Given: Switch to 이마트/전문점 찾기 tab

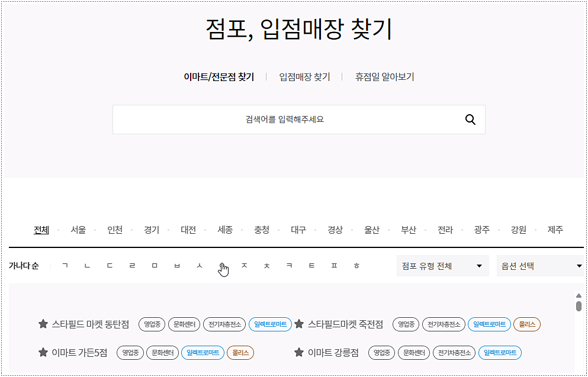Looking at the screenshot, I should (x=219, y=77).
